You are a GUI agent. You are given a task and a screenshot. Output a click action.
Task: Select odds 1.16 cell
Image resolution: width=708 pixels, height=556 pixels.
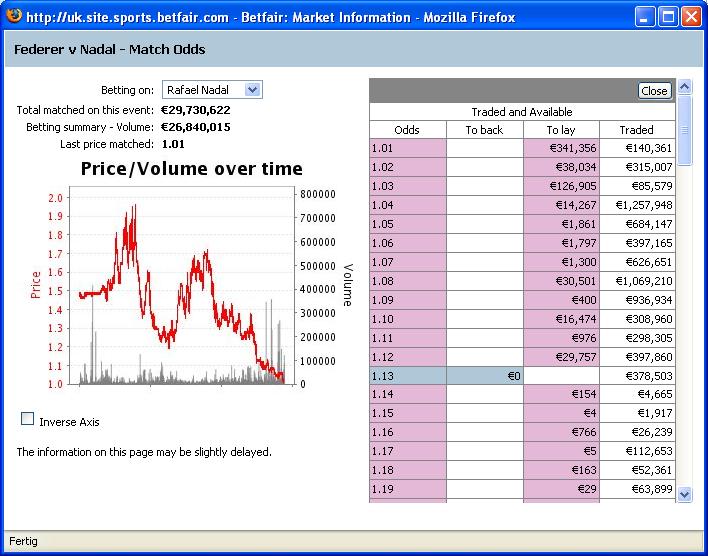(x=408, y=432)
